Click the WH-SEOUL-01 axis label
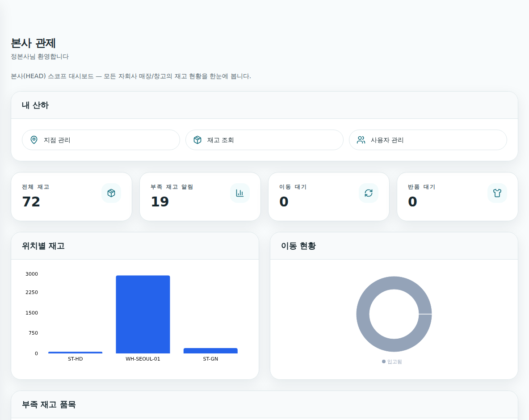 [x=143, y=359]
